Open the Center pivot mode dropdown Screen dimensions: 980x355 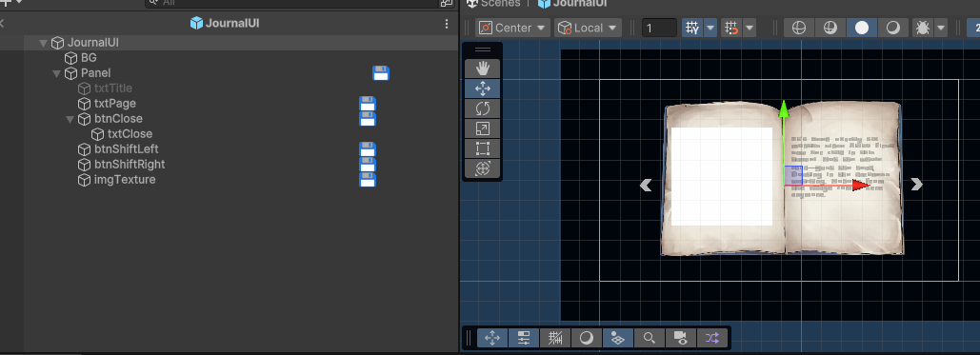click(513, 28)
